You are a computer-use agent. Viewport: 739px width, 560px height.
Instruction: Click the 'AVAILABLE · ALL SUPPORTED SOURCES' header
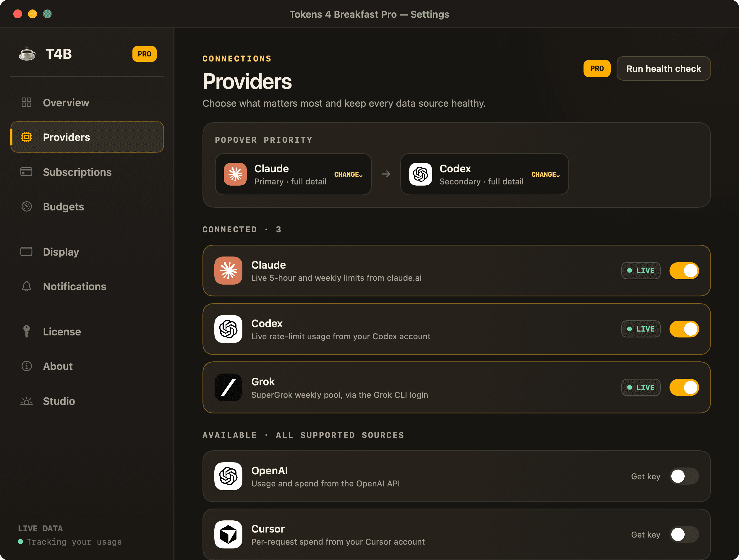303,435
